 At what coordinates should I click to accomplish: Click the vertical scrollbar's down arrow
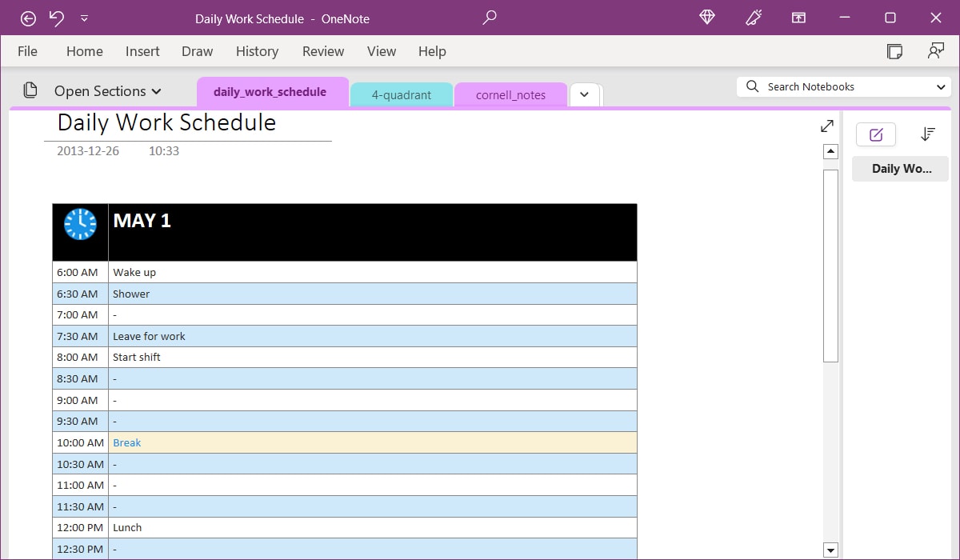(831, 550)
